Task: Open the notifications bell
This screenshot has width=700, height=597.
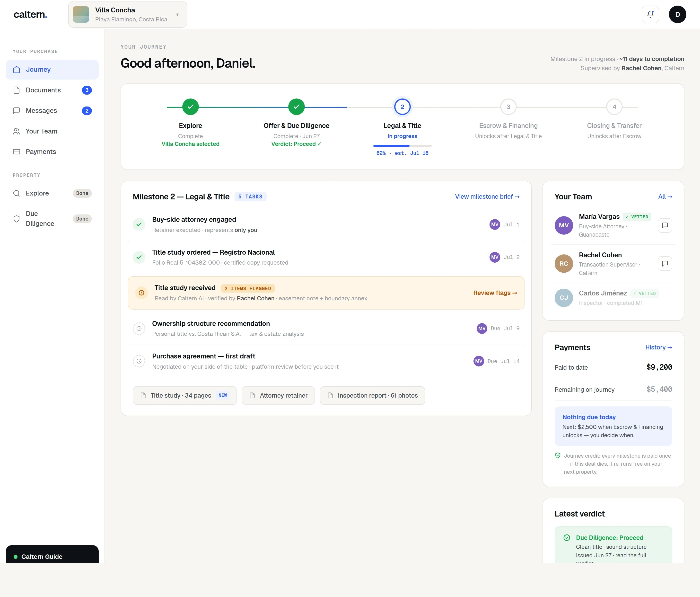Action: point(650,14)
